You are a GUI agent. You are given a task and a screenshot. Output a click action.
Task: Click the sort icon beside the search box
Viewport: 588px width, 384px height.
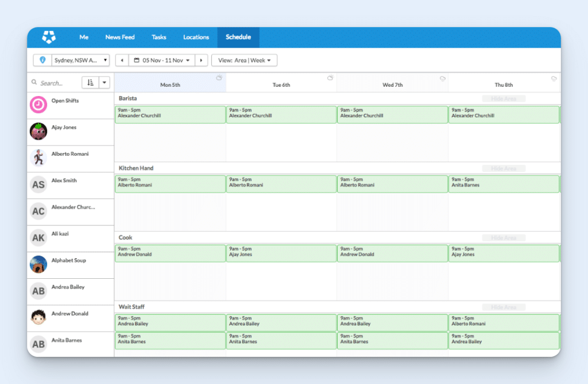(92, 82)
